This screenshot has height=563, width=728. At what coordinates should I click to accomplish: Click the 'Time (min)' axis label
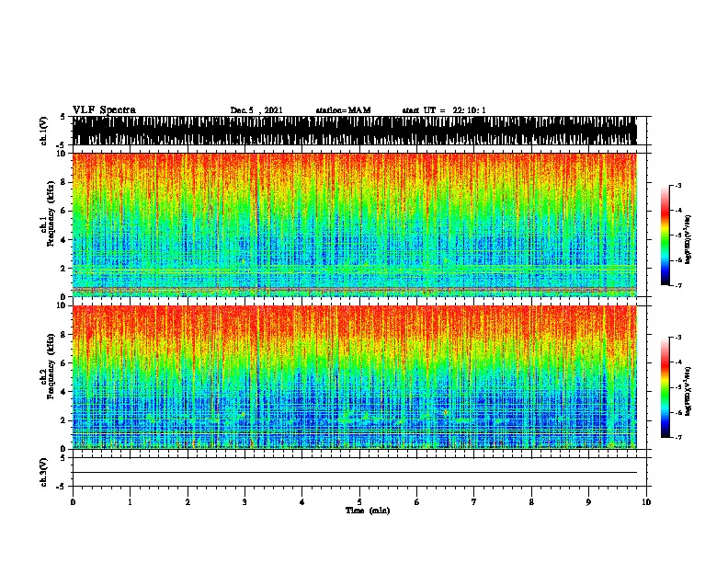[368, 511]
